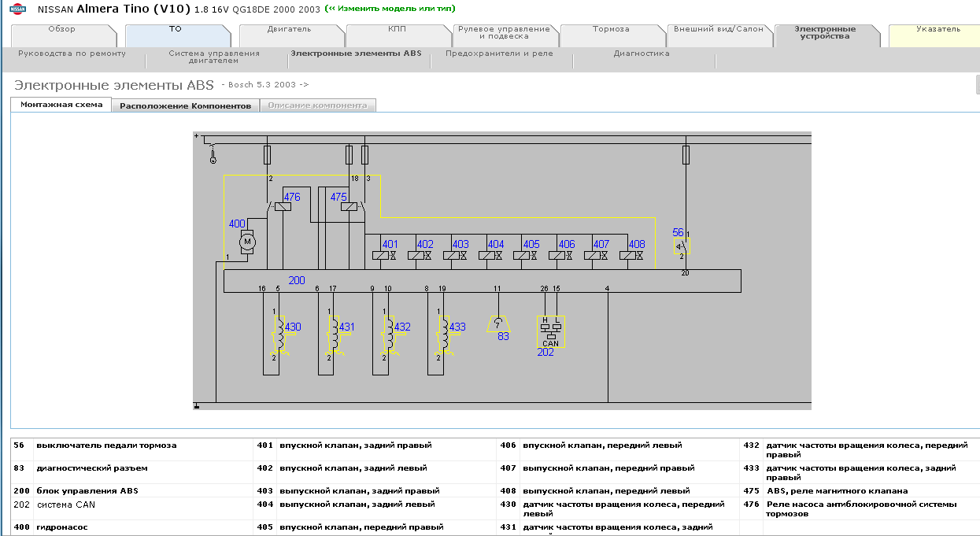Go to Диагностика submenu
The height and width of the screenshot is (536, 980).
[x=642, y=54]
